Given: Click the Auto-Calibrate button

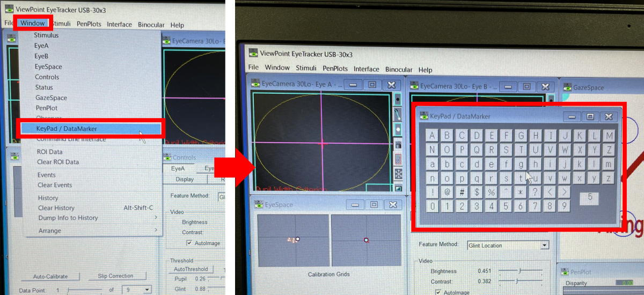Looking at the screenshot, I should [x=50, y=276].
